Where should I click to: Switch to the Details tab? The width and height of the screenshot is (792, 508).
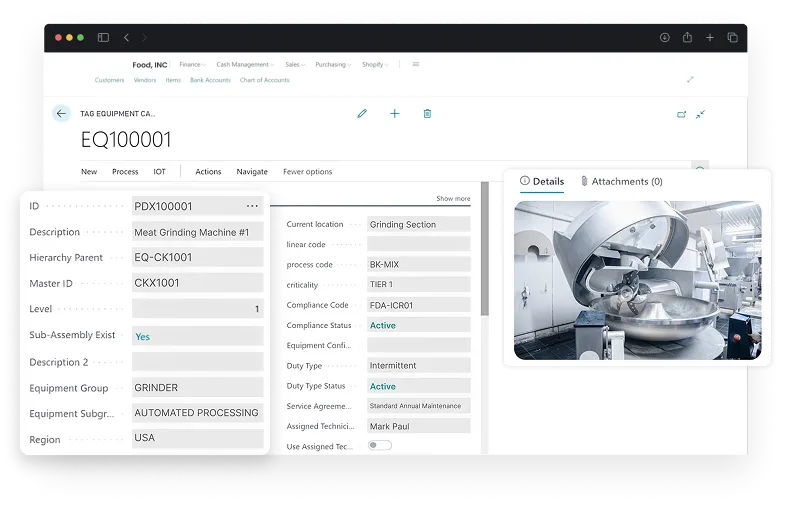[x=542, y=182]
